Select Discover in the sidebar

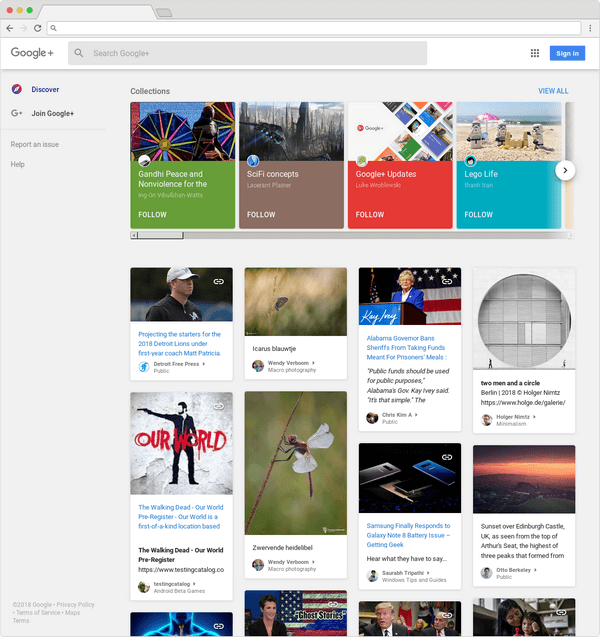(45, 89)
